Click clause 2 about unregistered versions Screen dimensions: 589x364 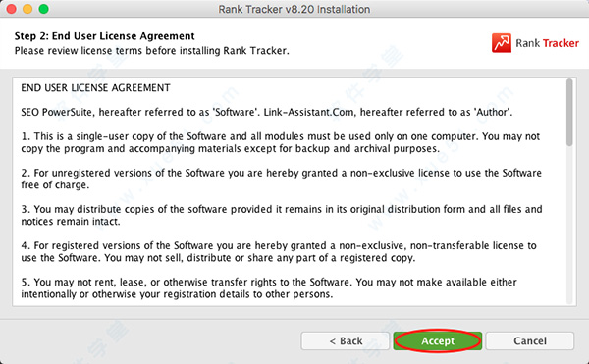(x=282, y=179)
